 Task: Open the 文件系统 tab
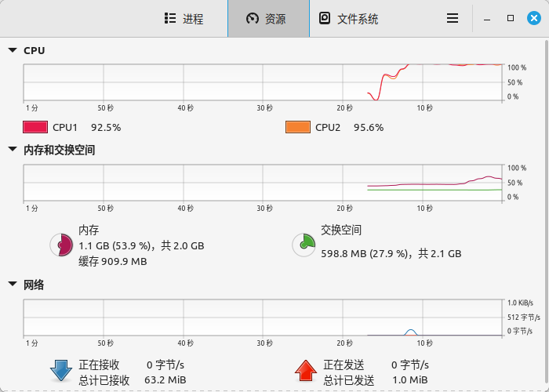[349, 19]
